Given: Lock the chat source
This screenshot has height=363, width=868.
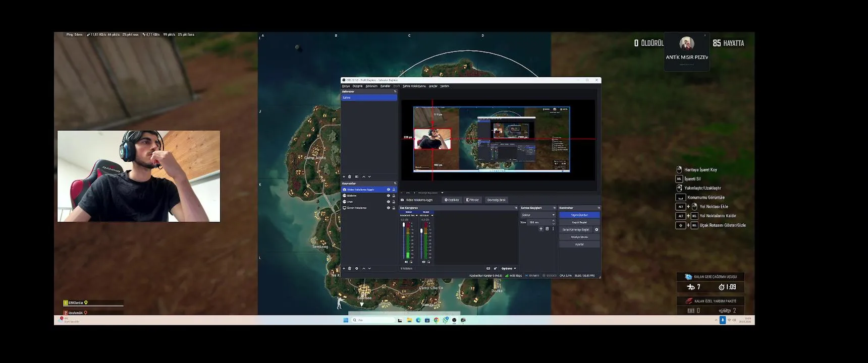Looking at the screenshot, I should tap(394, 202).
